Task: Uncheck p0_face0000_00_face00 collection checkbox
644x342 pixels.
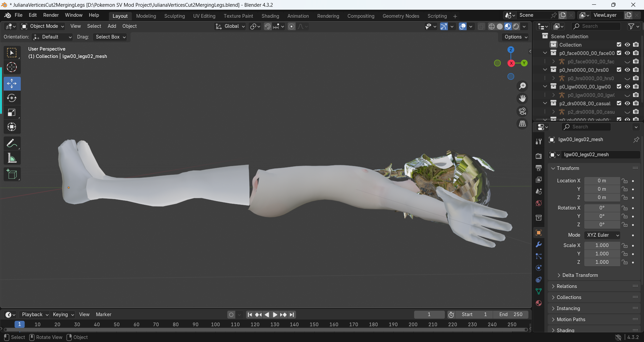Action: [619, 53]
